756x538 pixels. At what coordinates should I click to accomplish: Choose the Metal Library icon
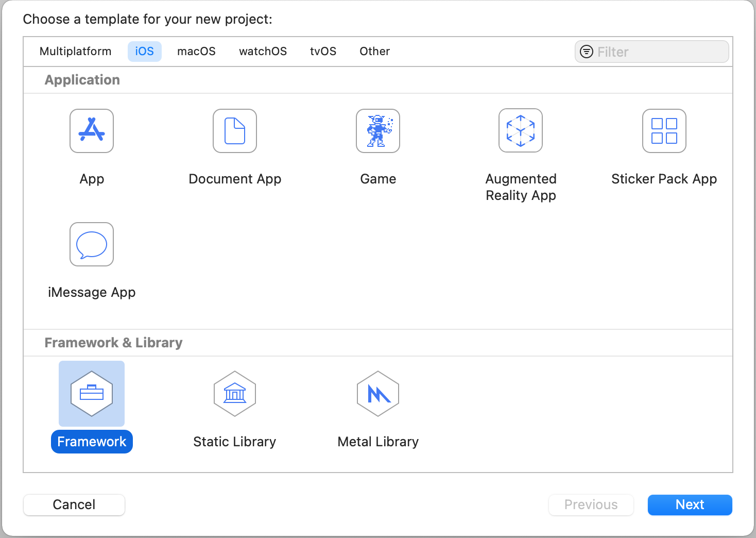(378, 394)
